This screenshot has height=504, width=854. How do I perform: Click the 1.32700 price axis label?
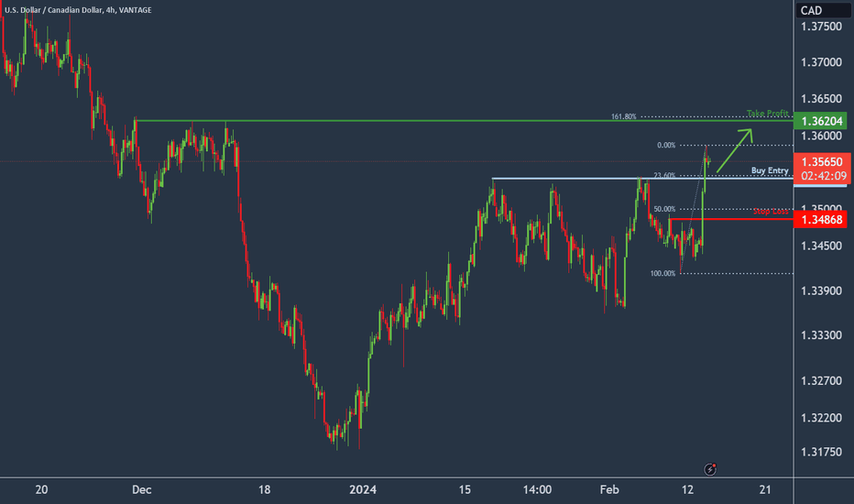tap(821, 380)
